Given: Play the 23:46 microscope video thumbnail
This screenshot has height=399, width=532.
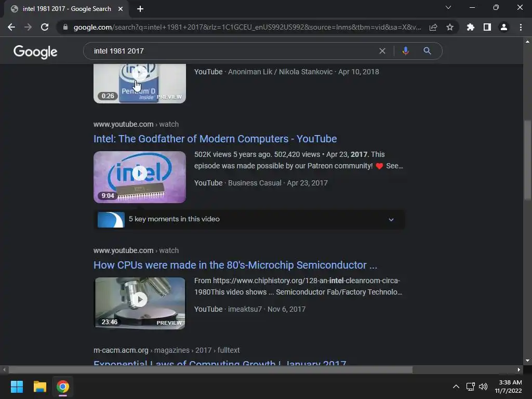Looking at the screenshot, I should (x=140, y=303).
